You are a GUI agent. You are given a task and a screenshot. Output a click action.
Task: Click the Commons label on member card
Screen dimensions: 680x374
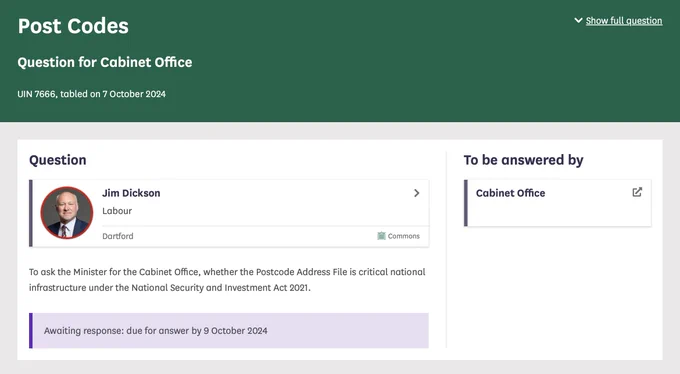[x=404, y=236]
